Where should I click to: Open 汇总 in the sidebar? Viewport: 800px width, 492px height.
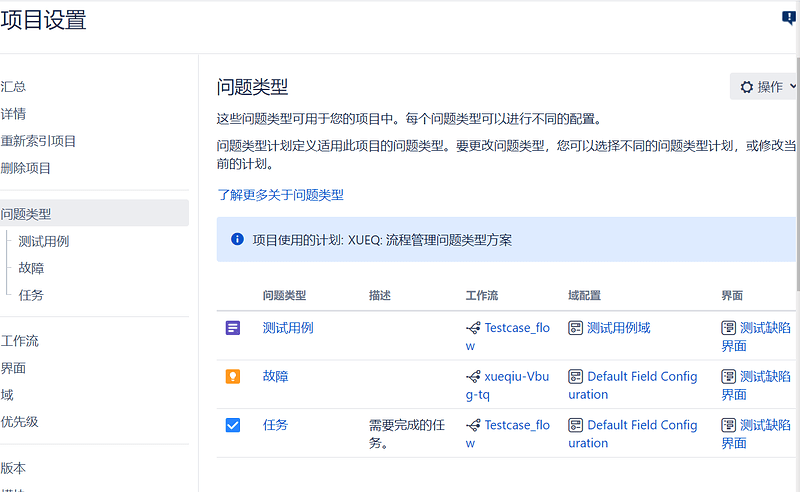pyautogui.click(x=13, y=86)
